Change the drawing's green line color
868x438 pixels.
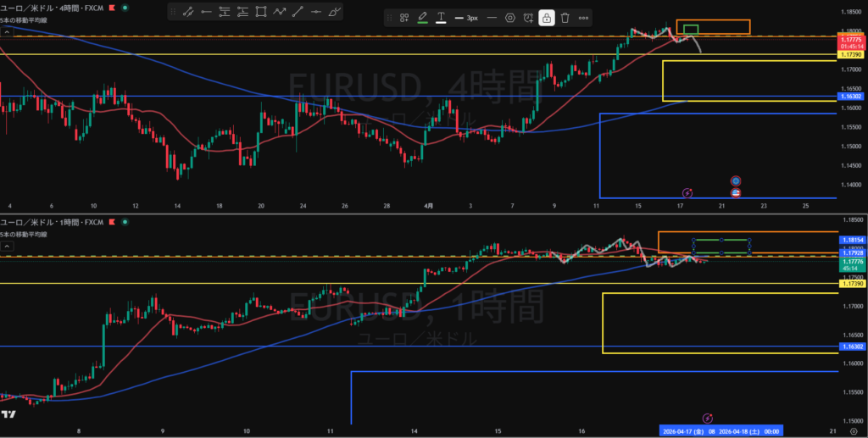[423, 18]
